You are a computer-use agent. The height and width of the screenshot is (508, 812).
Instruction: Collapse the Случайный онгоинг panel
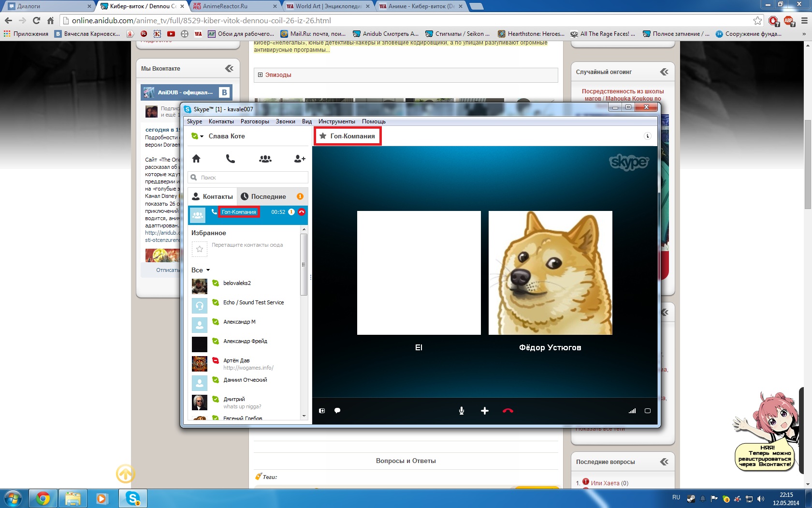coord(665,72)
